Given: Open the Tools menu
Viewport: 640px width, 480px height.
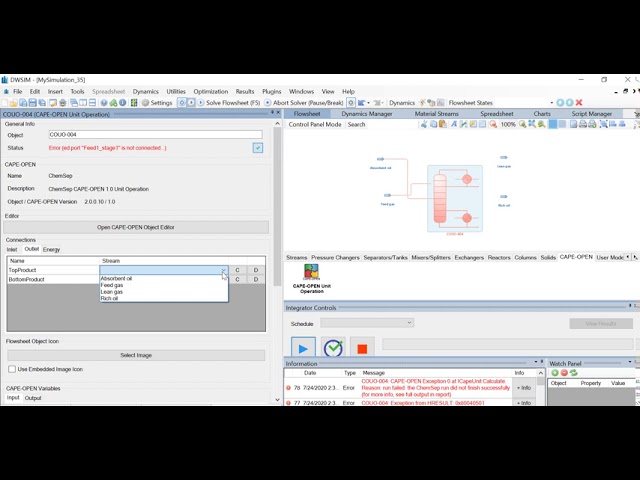Looking at the screenshot, I should point(77,91).
